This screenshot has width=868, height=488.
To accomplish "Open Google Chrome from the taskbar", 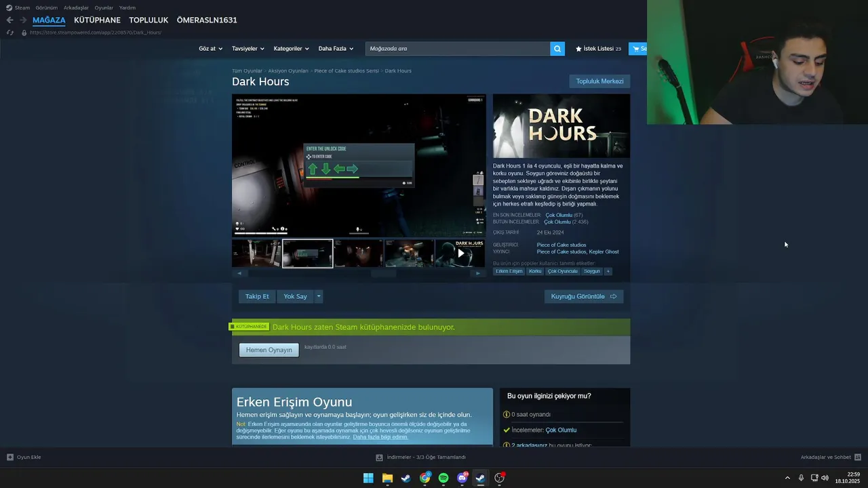I will click(x=425, y=478).
